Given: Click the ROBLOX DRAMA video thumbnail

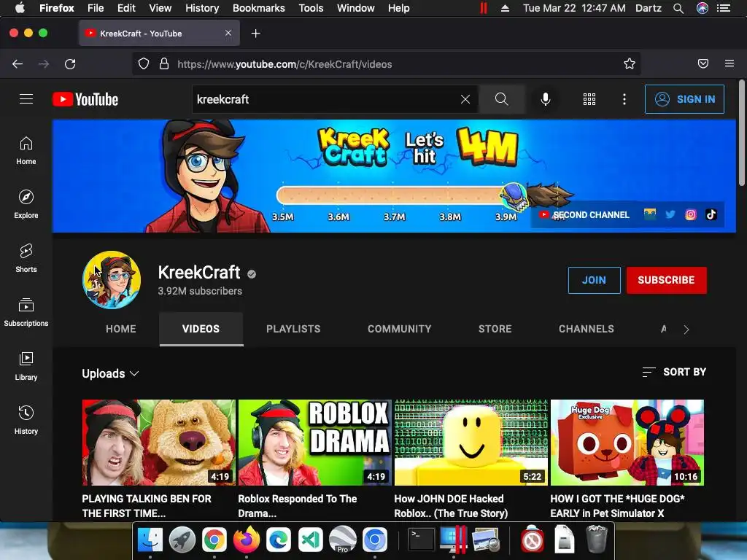Looking at the screenshot, I should tap(315, 443).
